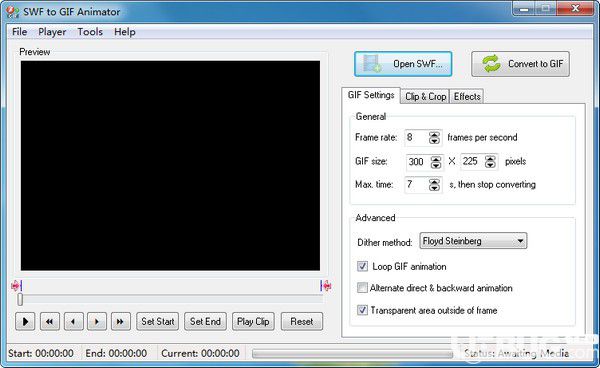Click the GIF height field showing 225
The image size is (600, 368).
[x=473, y=161]
